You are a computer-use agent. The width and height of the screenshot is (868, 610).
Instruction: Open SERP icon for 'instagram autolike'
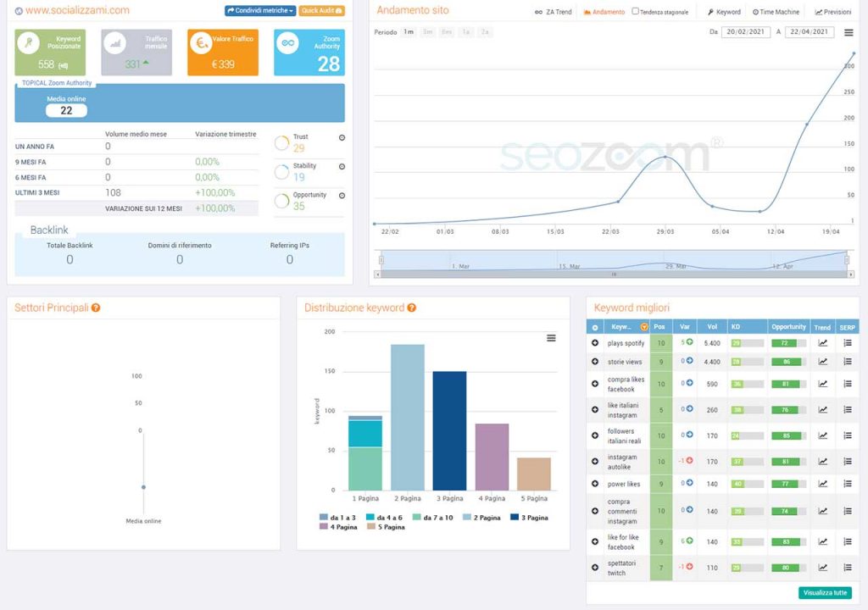[848, 461]
